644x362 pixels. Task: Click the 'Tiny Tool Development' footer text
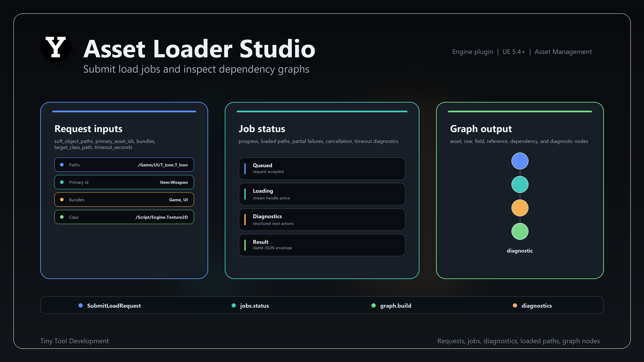coord(74,341)
